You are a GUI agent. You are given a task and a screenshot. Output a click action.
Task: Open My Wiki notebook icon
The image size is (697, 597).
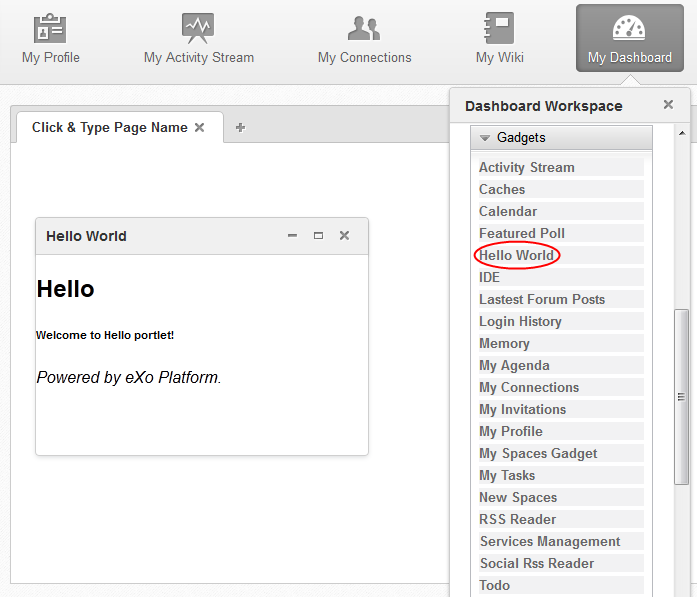coord(499,28)
